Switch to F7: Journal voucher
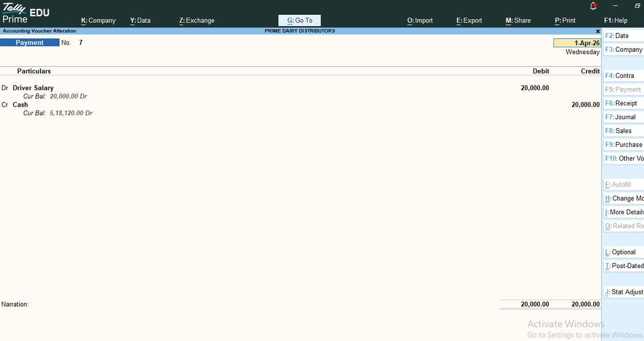The image size is (644, 341). pyautogui.click(x=624, y=117)
